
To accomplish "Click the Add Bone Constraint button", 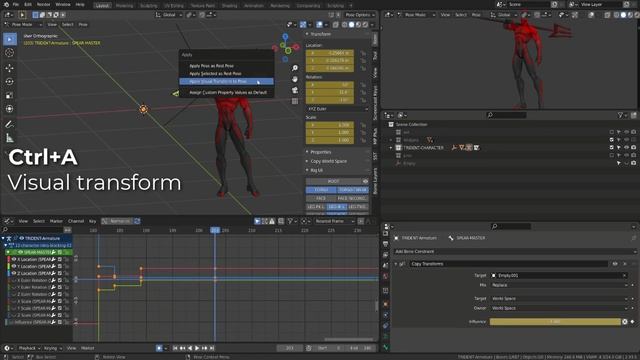I will click(516, 252).
